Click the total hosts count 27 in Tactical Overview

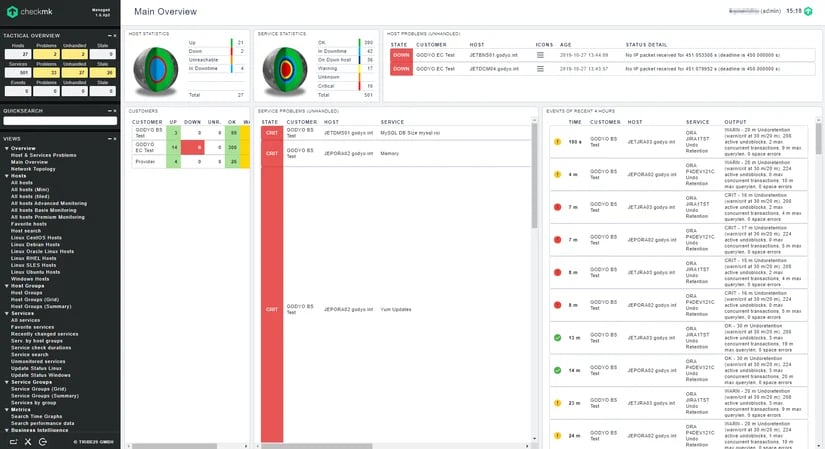18,54
